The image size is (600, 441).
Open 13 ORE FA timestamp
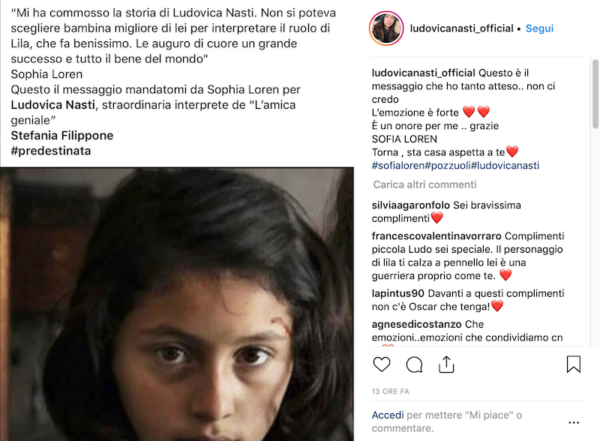point(390,391)
